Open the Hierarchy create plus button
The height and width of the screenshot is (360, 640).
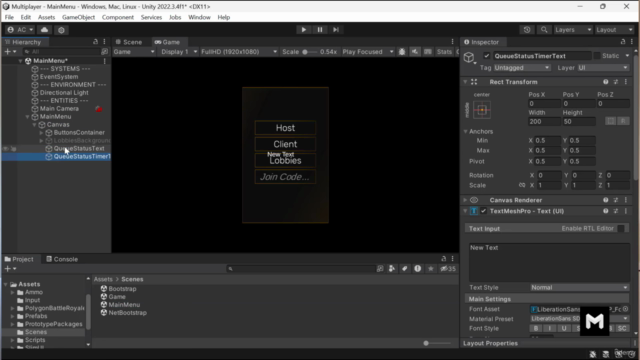pyautogui.click(x=10, y=51)
